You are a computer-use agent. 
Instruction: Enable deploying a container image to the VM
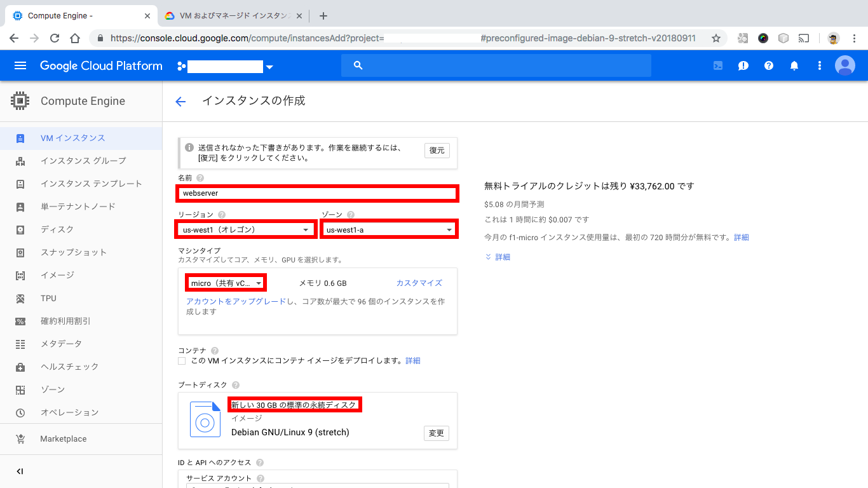pos(182,361)
